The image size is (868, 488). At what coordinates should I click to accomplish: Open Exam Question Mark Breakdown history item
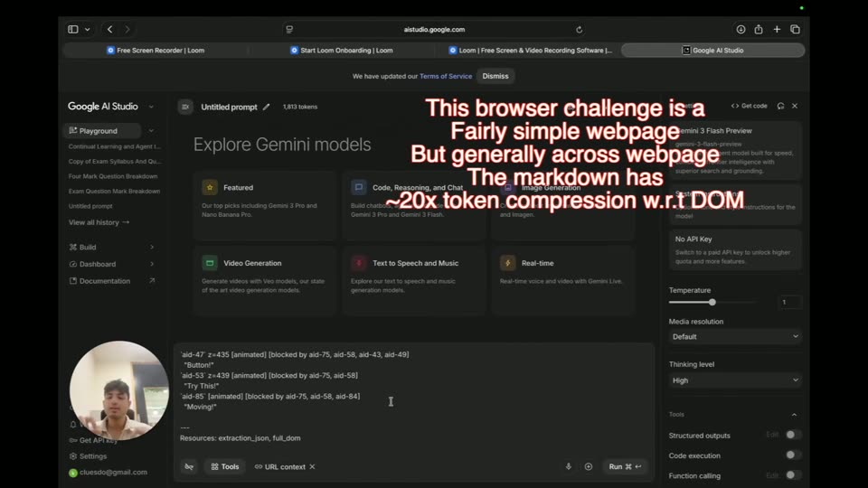114,191
